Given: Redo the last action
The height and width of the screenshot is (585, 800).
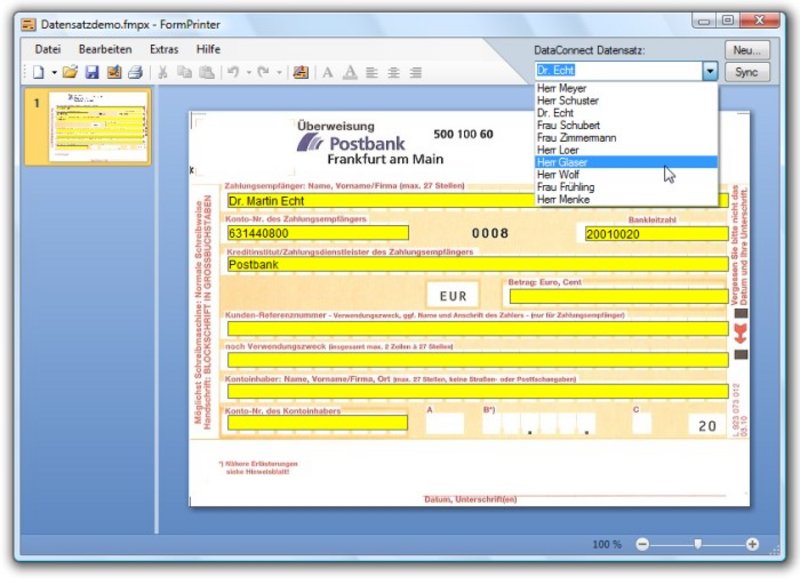Looking at the screenshot, I should click(x=263, y=72).
